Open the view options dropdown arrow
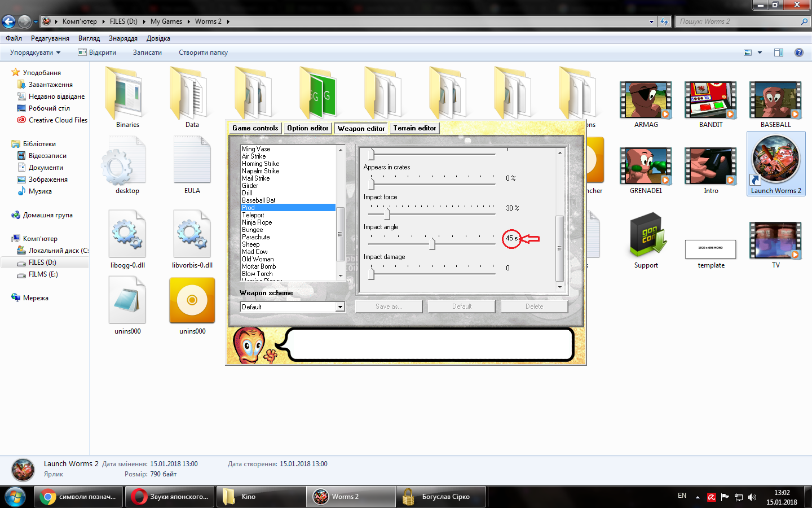The height and width of the screenshot is (508, 812). pyautogui.click(x=760, y=52)
